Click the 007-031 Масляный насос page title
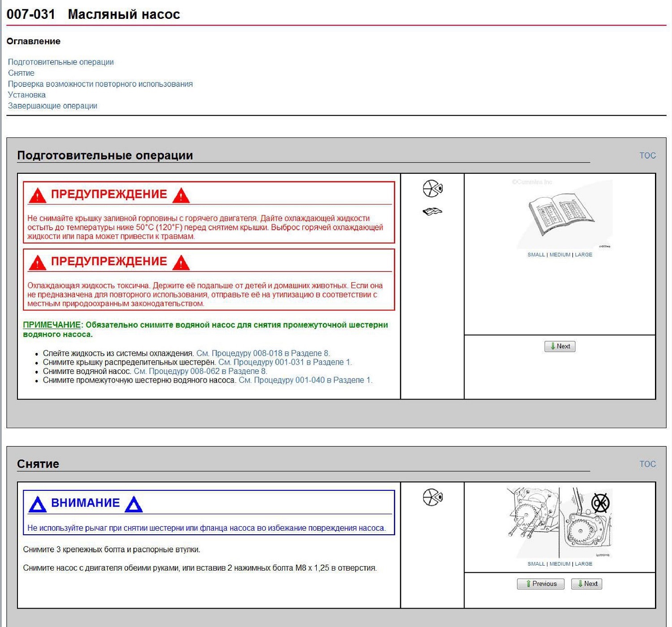672x627 pixels. point(93,14)
